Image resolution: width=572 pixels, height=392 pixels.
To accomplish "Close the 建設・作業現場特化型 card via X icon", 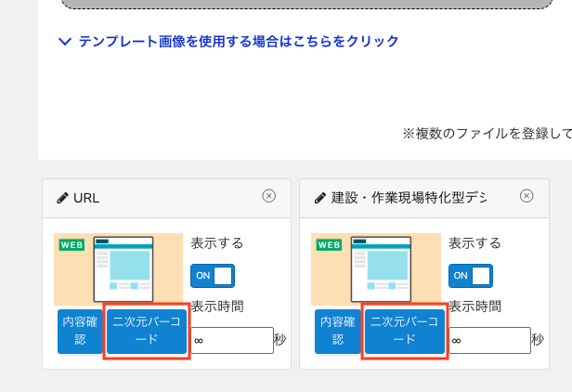I will tap(526, 196).
